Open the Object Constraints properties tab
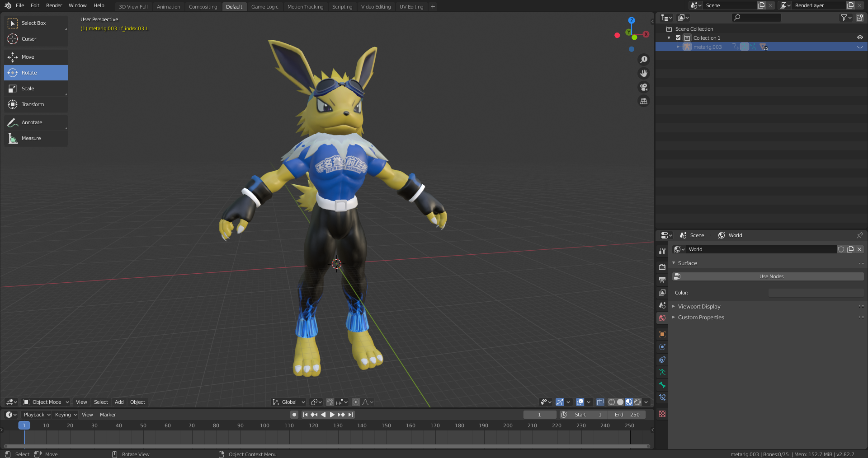Screen dimensions: 868x458 coord(662,360)
